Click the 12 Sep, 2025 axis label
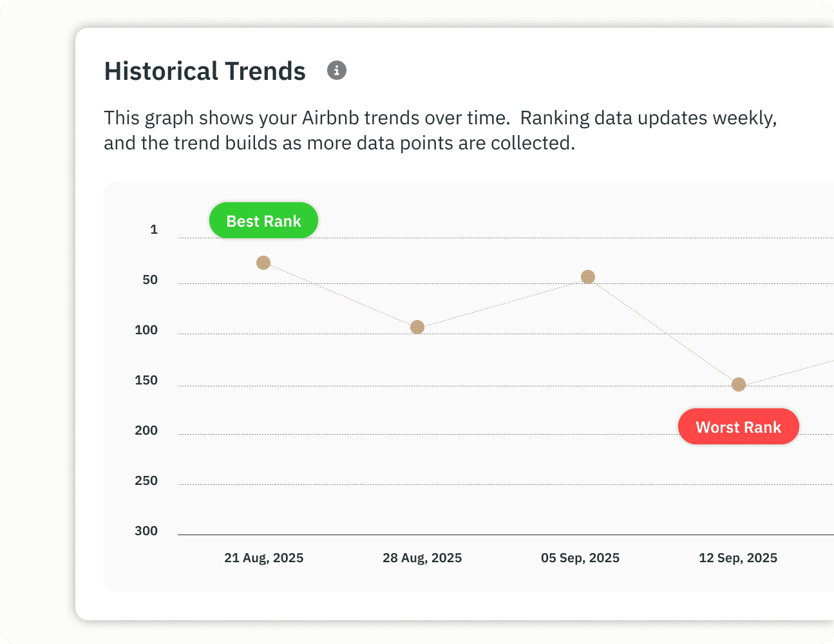834x644 pixels. [x=738, y=558]
